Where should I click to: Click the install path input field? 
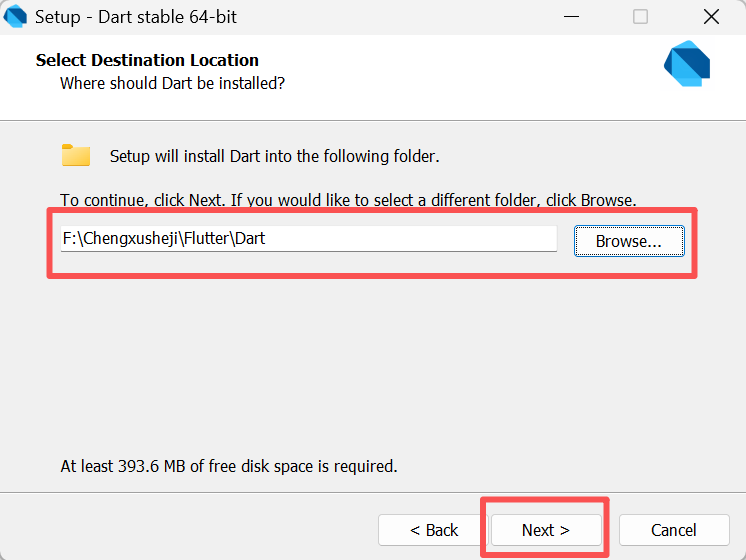309,239
